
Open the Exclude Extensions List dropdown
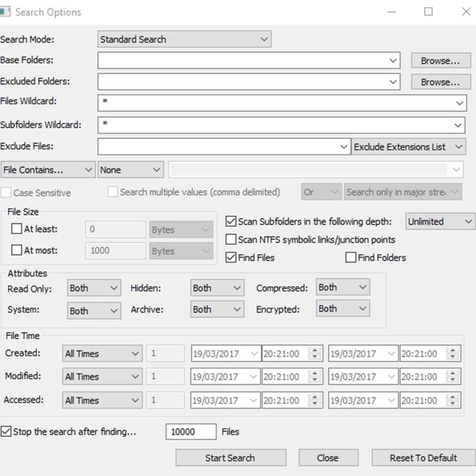[408, 146]
